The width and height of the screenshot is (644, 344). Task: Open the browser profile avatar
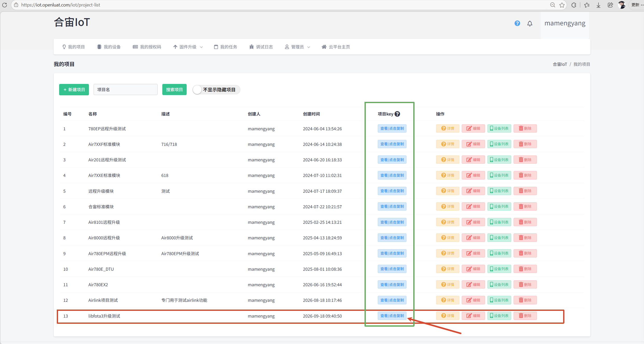622,5
